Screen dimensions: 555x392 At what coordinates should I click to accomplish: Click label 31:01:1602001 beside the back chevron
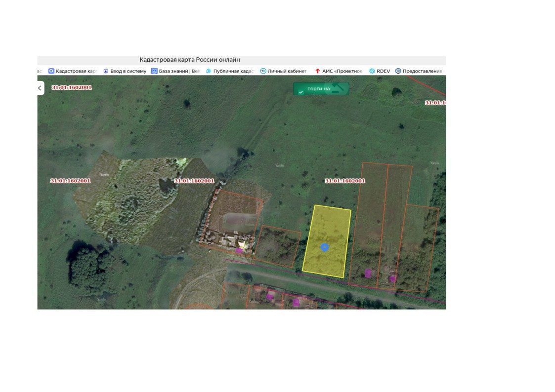tap(72, 87)
